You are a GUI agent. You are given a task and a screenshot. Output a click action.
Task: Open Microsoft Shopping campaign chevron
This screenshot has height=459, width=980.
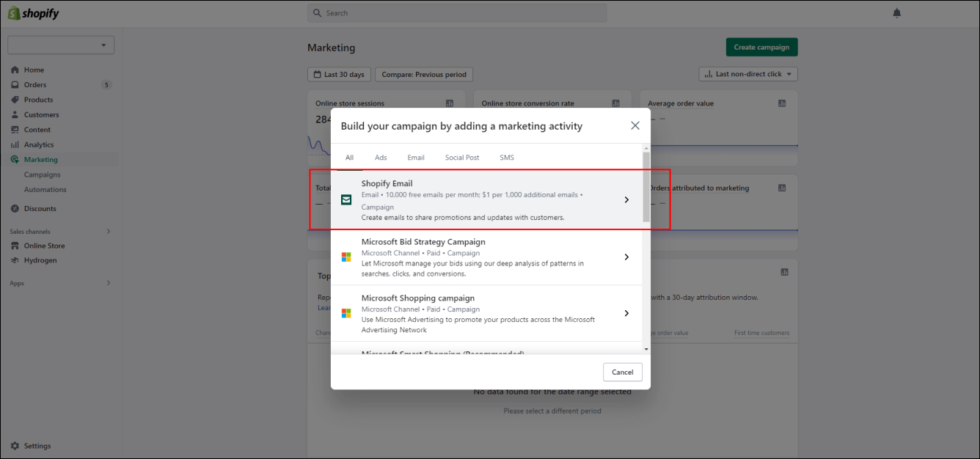click(626, 313)
